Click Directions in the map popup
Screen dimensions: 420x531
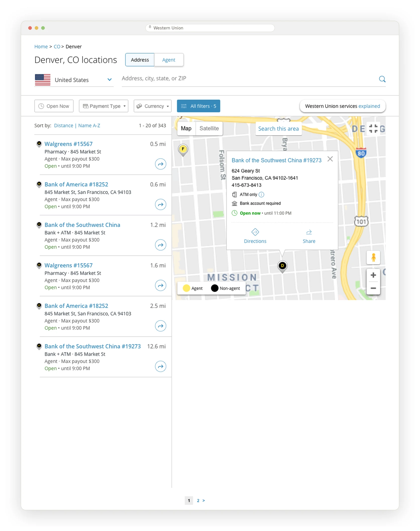click(255, 236)
